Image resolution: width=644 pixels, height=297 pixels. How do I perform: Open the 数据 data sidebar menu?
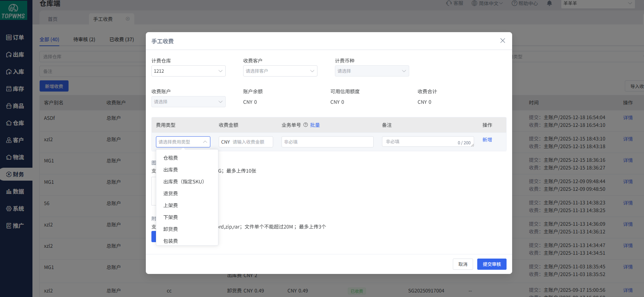15,191
